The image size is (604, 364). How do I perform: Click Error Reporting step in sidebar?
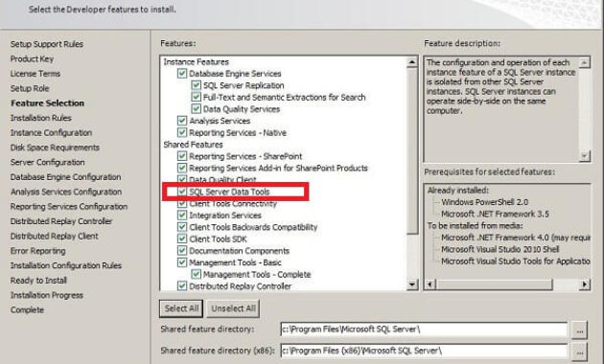37,251
